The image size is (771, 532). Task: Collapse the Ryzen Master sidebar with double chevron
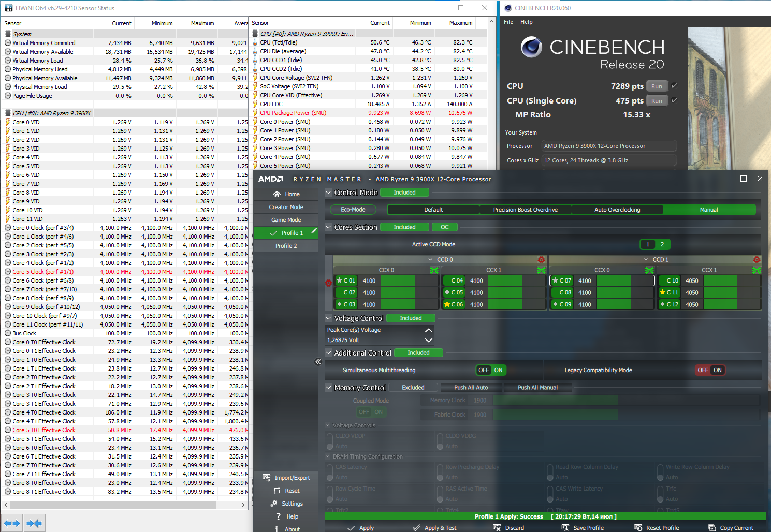pyautogui.click(x=318, y=362)
